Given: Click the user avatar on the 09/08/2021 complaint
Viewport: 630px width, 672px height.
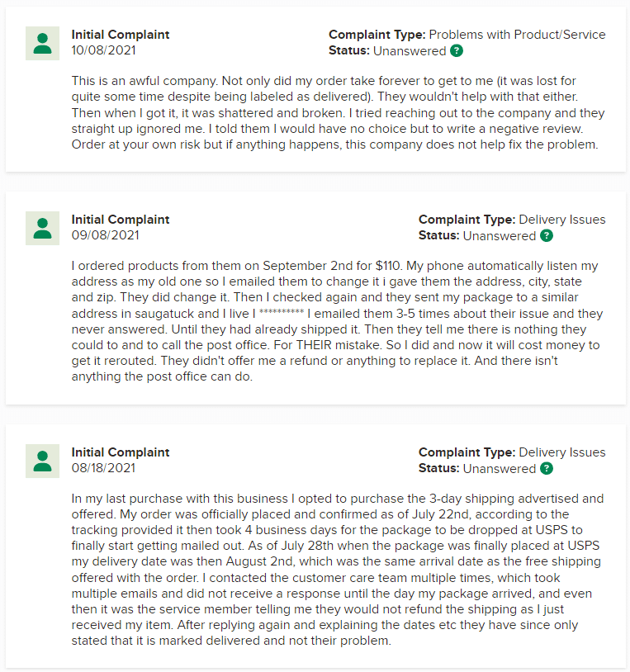Looking at the screenshot, I should click(42, 228).
